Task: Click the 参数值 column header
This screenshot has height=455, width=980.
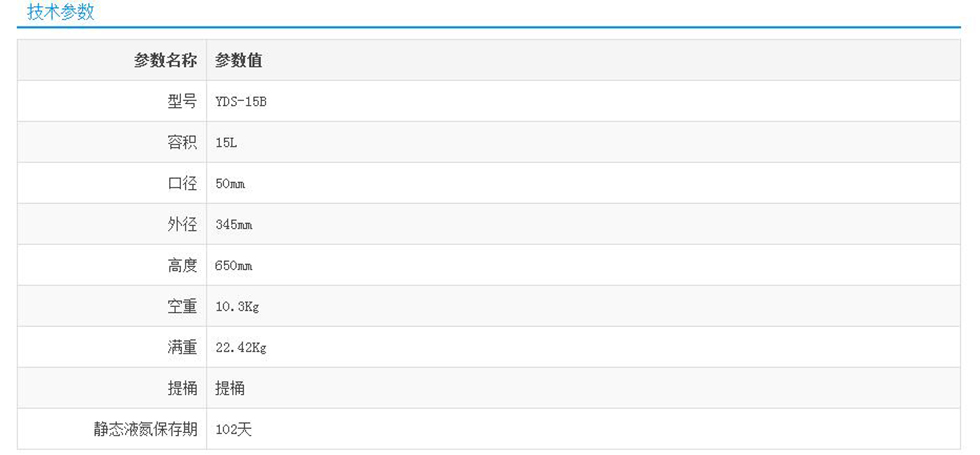Action: click(239, 60)
